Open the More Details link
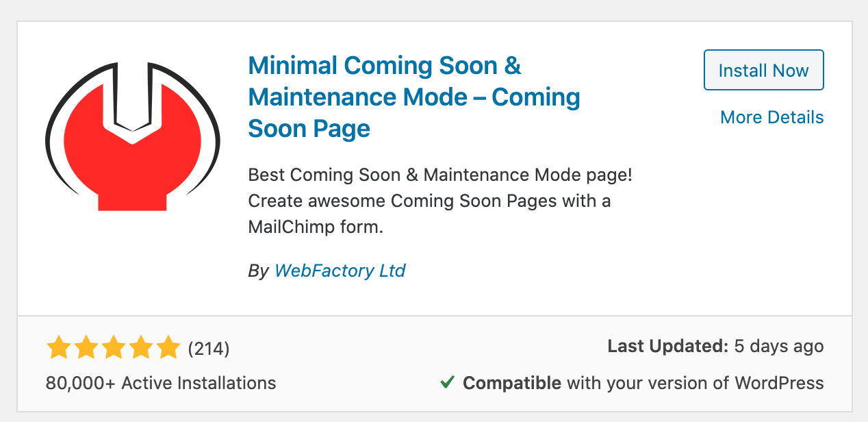 pos(771,117)
